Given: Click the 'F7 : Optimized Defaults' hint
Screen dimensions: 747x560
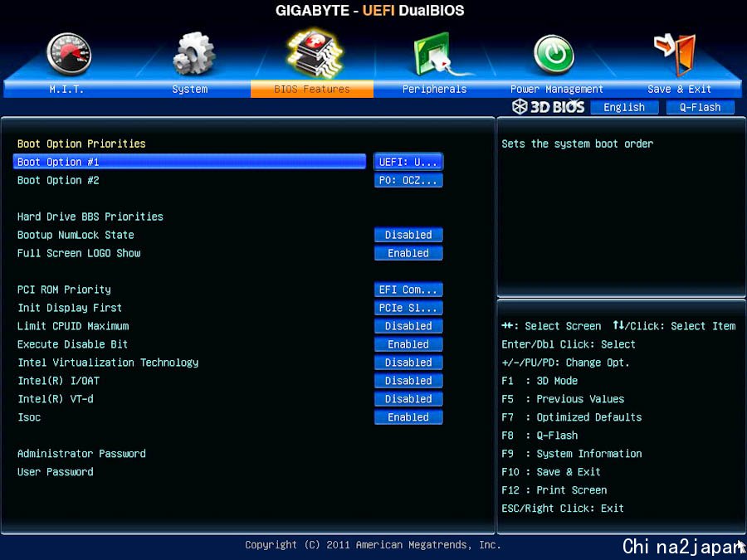Looking at the screenshot, I should (x=572, y=417).
